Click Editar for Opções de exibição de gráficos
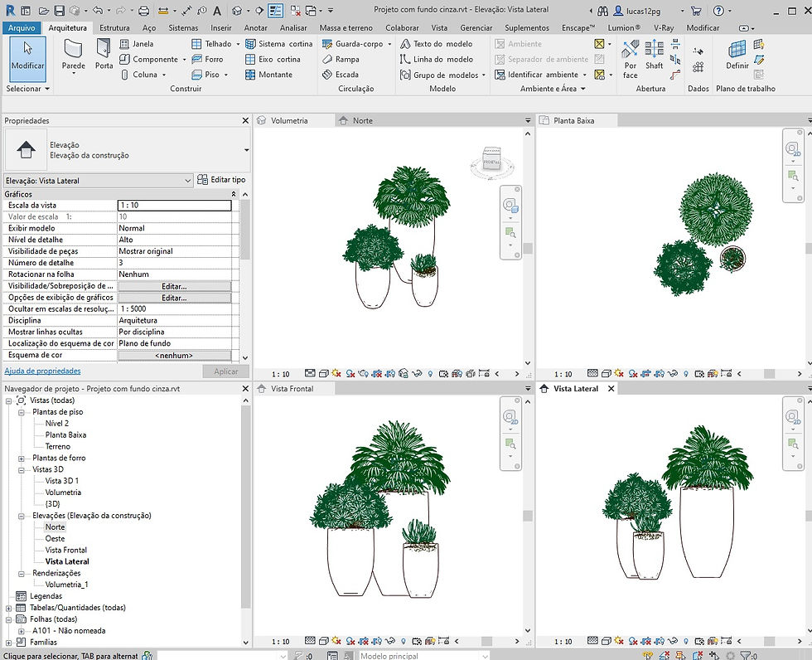The width and height of the screenshot is (812, 660). [174, 298]
